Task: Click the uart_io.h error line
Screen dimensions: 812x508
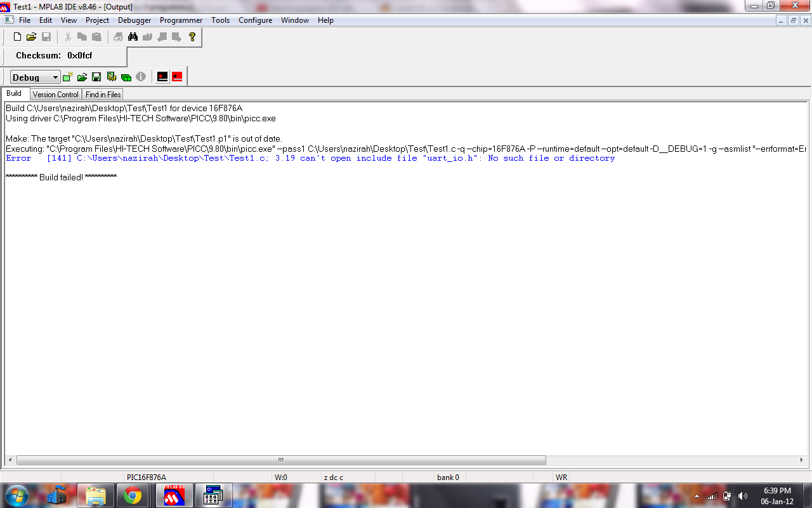Action: pos(310,158)
